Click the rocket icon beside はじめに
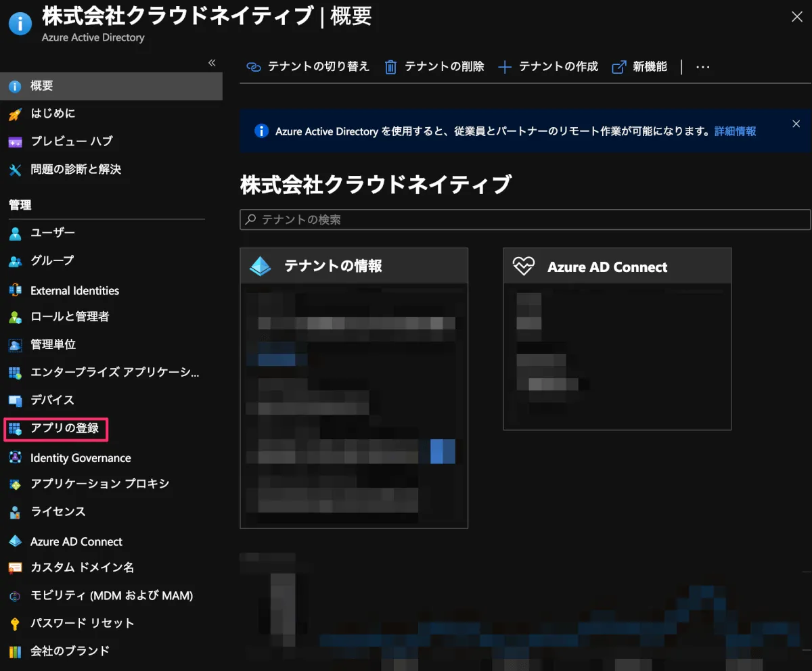The height and width of the screenshot is (671, 812). 15,114
